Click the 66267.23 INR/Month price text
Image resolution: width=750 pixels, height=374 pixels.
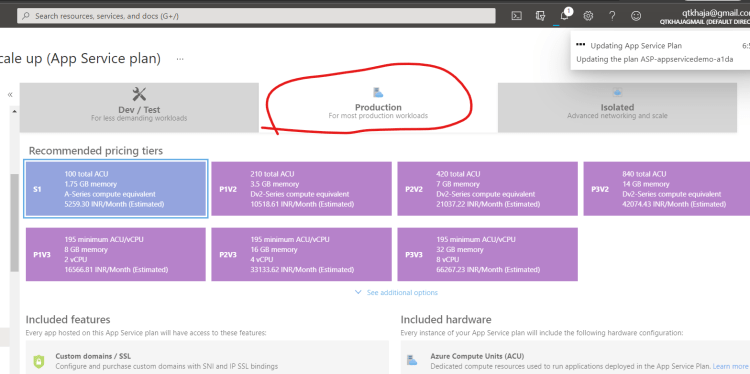pyautogui.click(x=488, y=270)
